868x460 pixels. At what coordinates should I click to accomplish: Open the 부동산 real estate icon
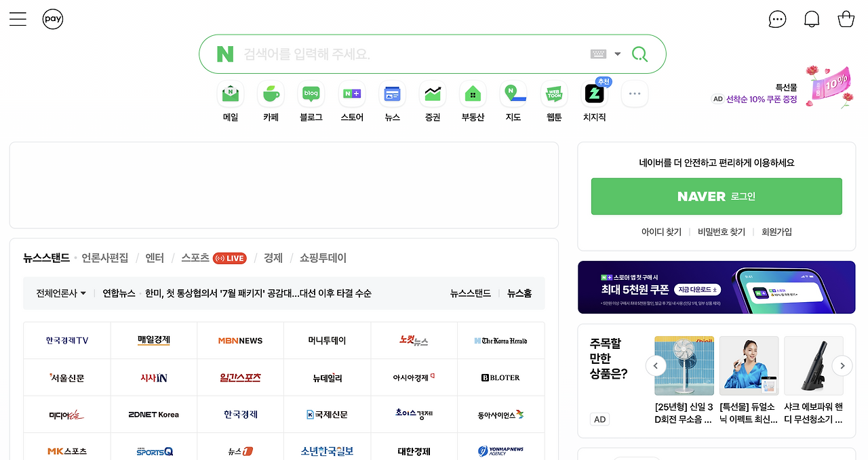tap(473, 93)
